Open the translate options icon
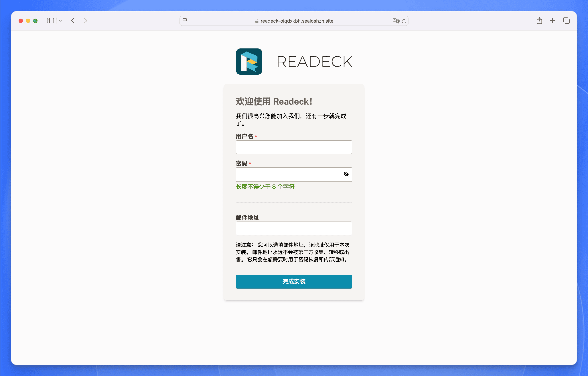Viewport: 588px width, 376px height. coord(396,21)
